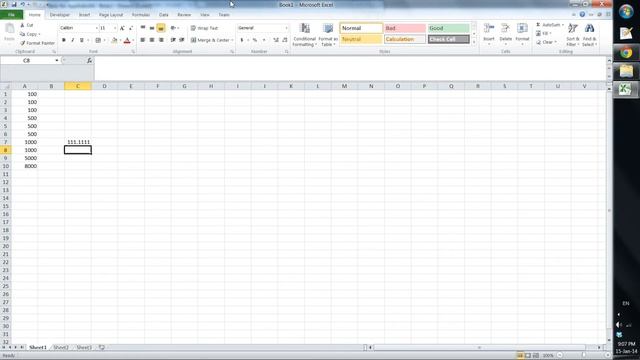Apply the Fill Color bucket
640x360 pixels.
[114, 40]
